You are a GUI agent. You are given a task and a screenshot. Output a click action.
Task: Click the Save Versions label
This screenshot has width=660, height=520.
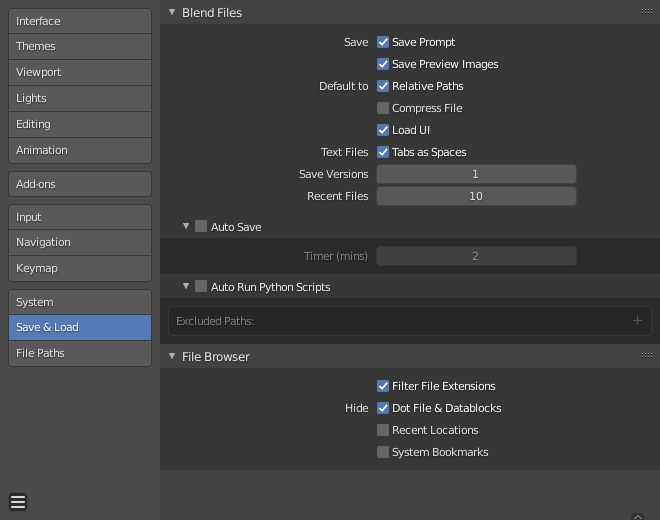pyautogui.click(x=333, y=174)
